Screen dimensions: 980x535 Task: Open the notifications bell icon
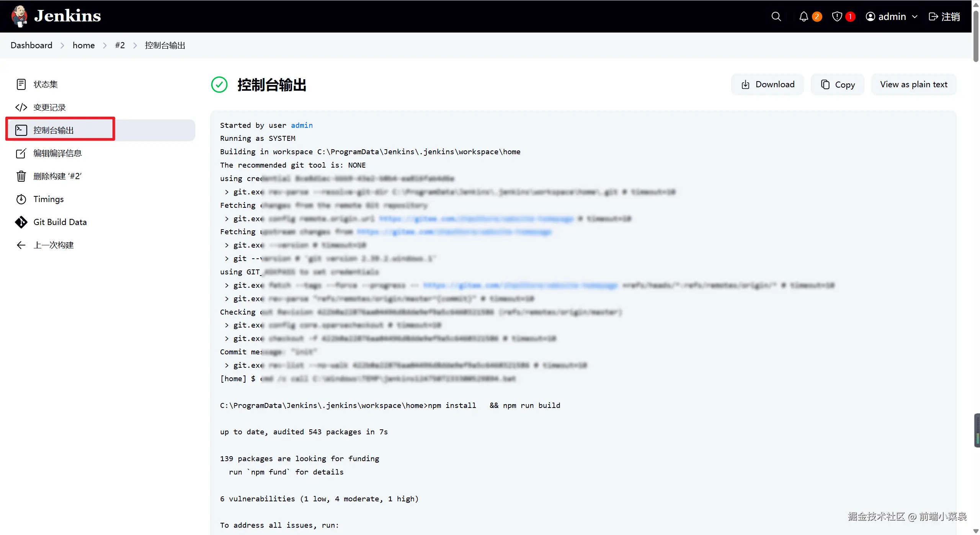click(x=804, y=16)
